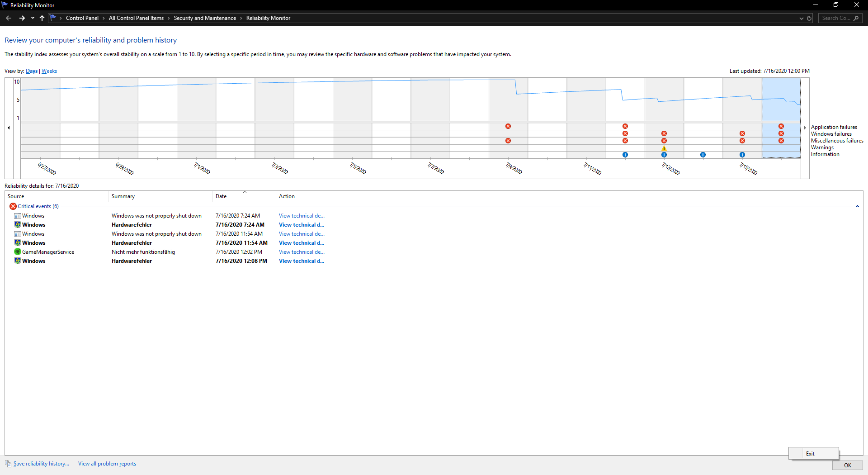Switch chart view to Days
This screenshot has width=868, height=475.
(x=32, y=71)
